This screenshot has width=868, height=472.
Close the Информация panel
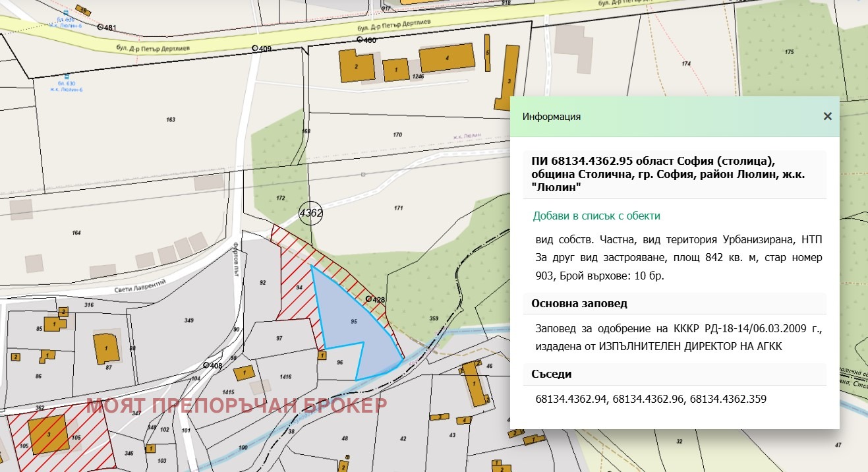828,116
